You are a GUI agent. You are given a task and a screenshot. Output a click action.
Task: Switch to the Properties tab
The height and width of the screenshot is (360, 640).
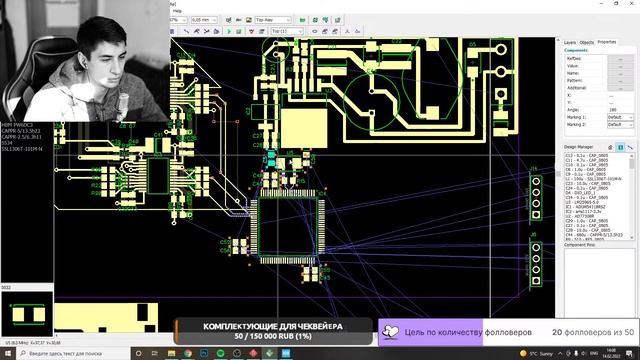click(607, 42)
